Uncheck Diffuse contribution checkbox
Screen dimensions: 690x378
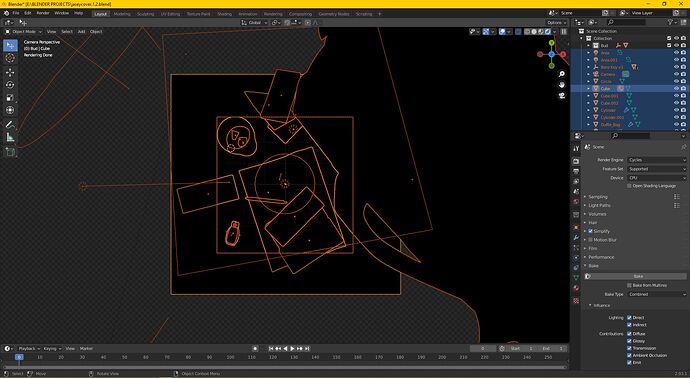629,334
